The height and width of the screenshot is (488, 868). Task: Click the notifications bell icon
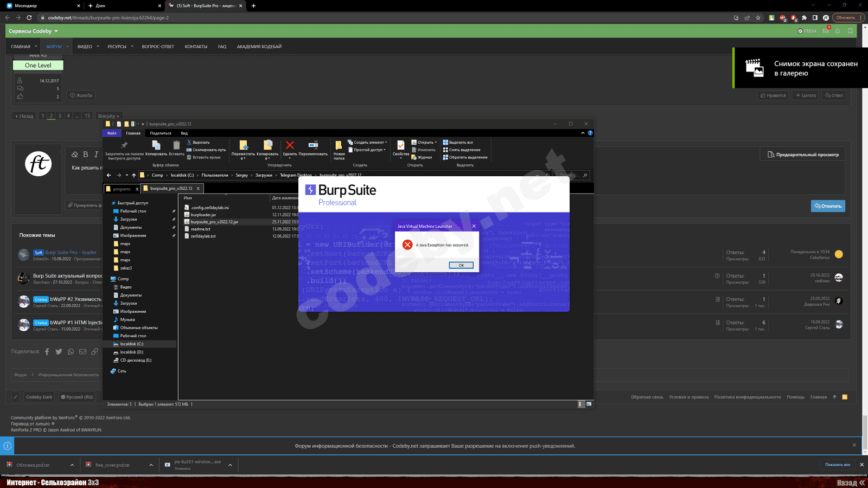(x=838, y=31)
